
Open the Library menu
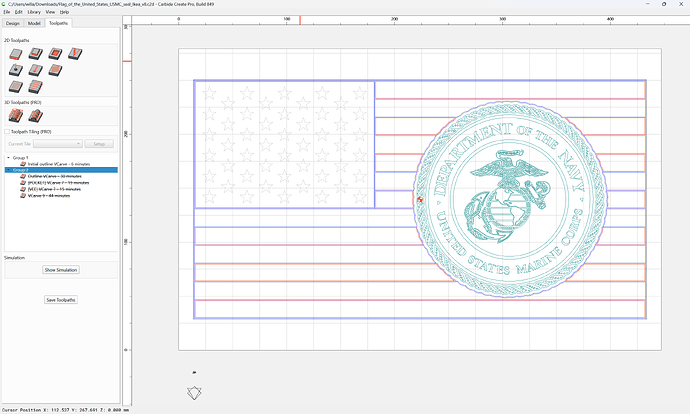coord(34,12)
